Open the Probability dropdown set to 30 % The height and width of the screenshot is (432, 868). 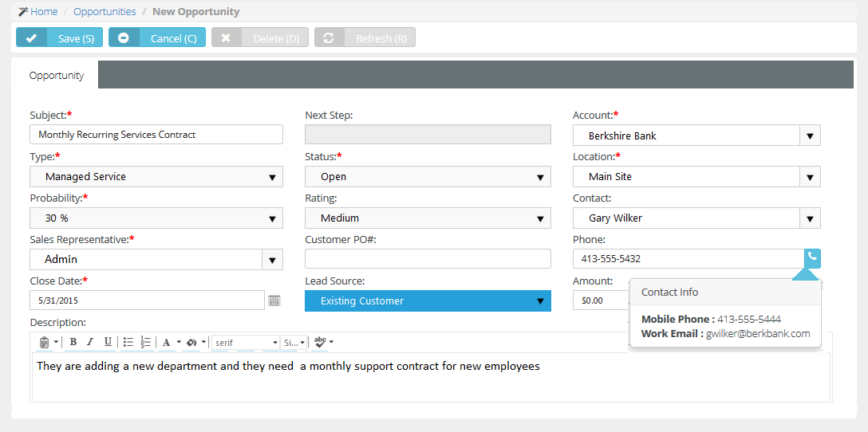point(156,218)
